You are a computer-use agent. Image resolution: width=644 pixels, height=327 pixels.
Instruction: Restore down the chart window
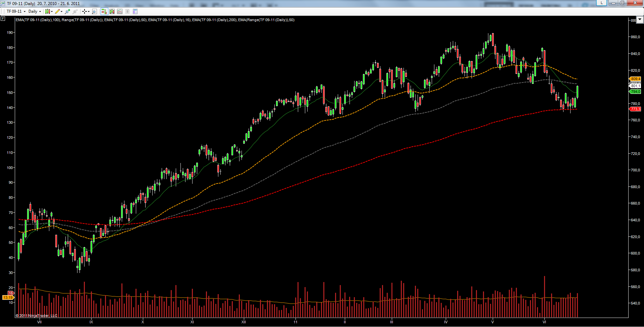click(x=622, y=3)
